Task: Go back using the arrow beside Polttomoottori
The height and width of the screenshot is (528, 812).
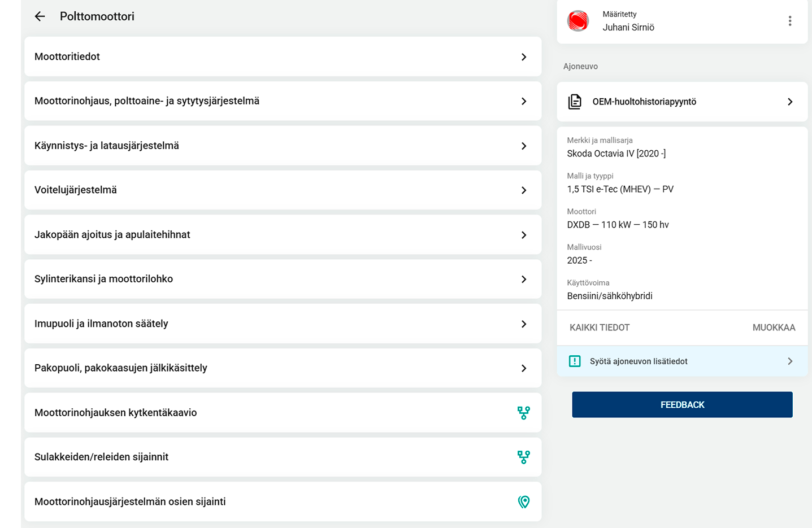Action: click(40, 16)
